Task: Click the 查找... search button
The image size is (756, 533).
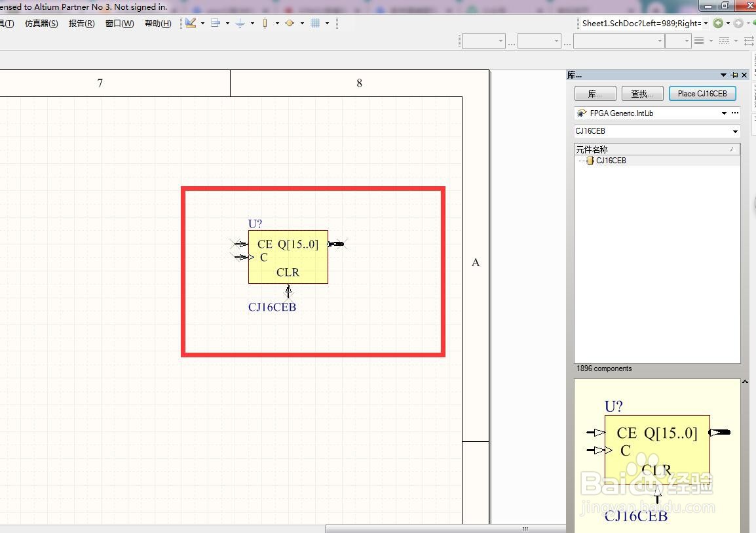Action: 643,94
